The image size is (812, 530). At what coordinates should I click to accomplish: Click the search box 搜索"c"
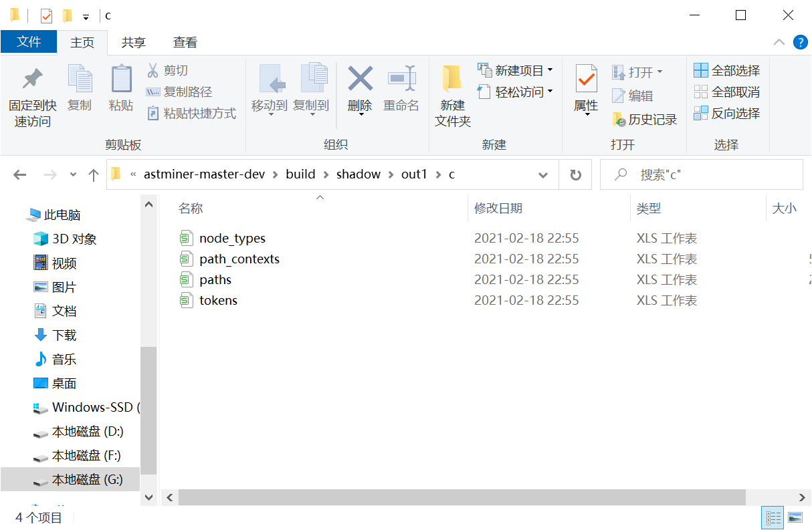pyautogui.click(x=701, y=174)
